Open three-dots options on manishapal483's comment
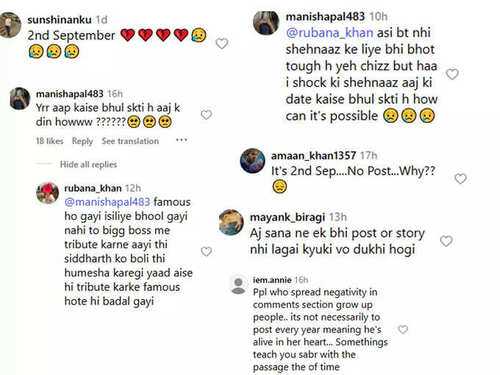This screenshot has height=375, width=500. [x=181, y=140]
